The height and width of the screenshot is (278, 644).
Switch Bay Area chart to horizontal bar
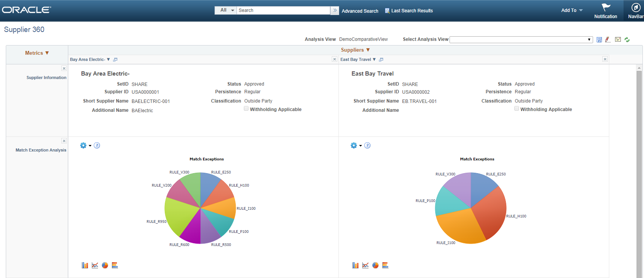pos(115,265)
